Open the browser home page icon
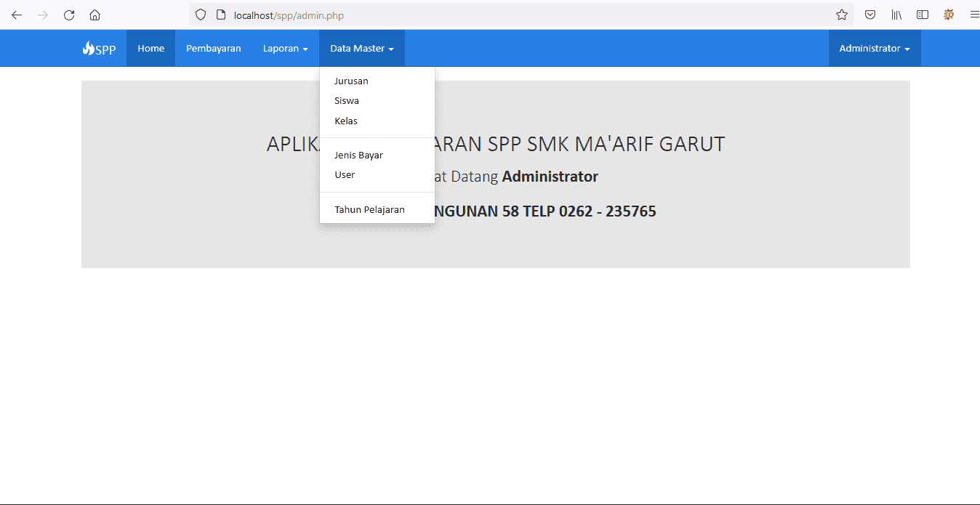Image resolution: width=980 pixels, height=505 pixels. click(x=95, y=15)
